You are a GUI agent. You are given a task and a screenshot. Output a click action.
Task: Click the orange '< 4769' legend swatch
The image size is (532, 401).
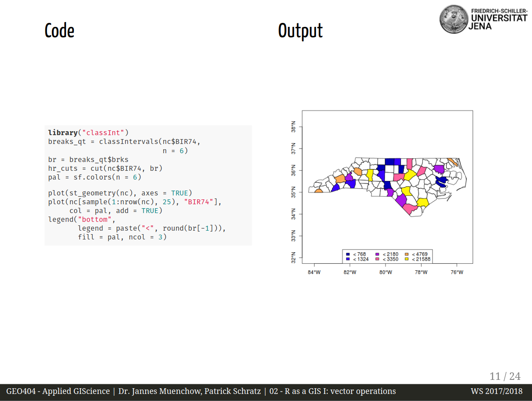pos(407,254)
